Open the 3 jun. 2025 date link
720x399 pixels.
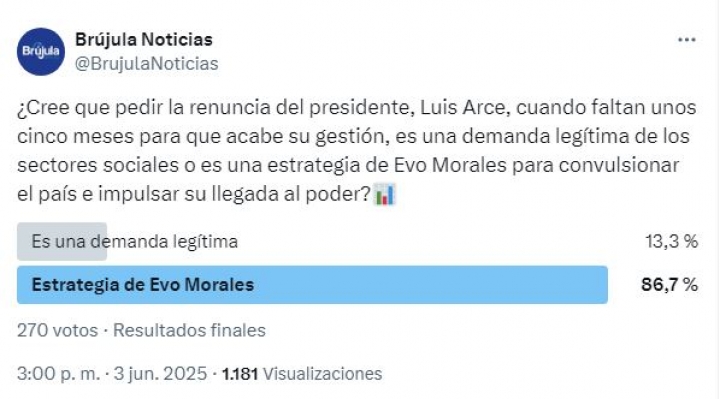click(x=160, y=374)
